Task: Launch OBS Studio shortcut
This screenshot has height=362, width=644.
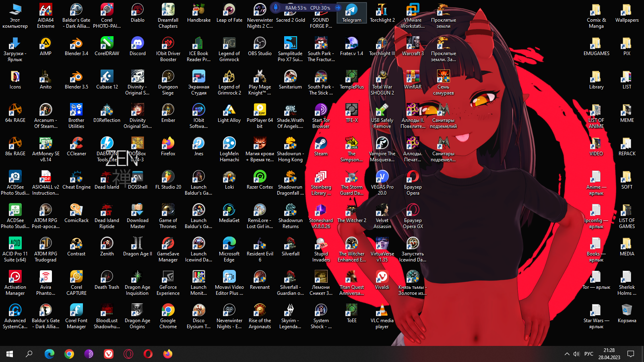Action: [x=260, y=46]
